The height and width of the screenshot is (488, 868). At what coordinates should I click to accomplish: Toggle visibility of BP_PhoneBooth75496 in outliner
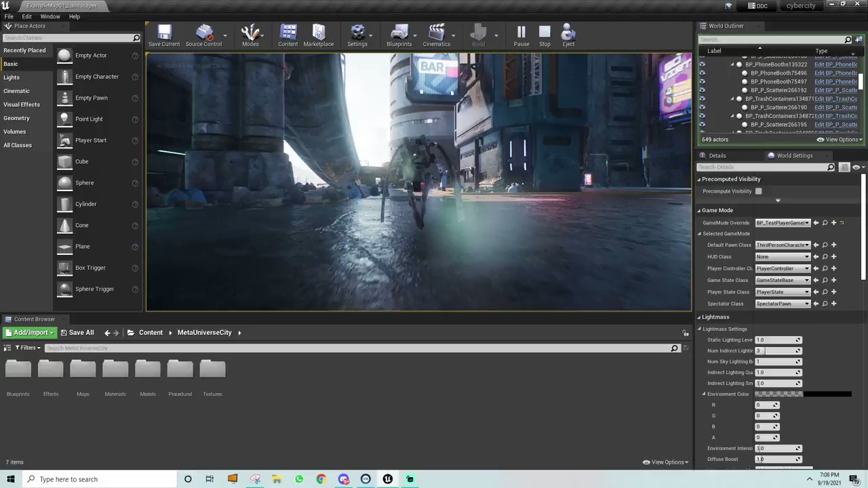[x=702, y=73]
